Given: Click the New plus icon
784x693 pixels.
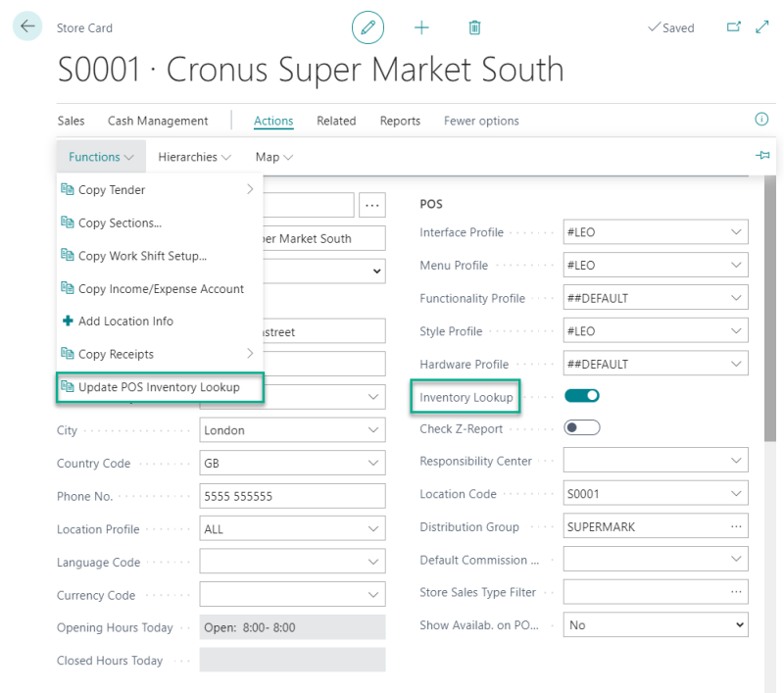Looking at the screenshot, I should coord(421,27).
